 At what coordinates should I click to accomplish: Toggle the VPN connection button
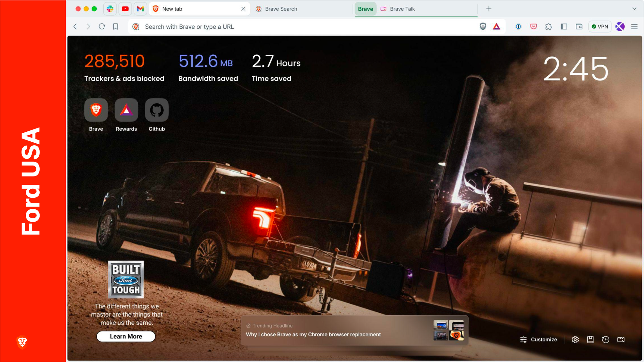(600, 27)
